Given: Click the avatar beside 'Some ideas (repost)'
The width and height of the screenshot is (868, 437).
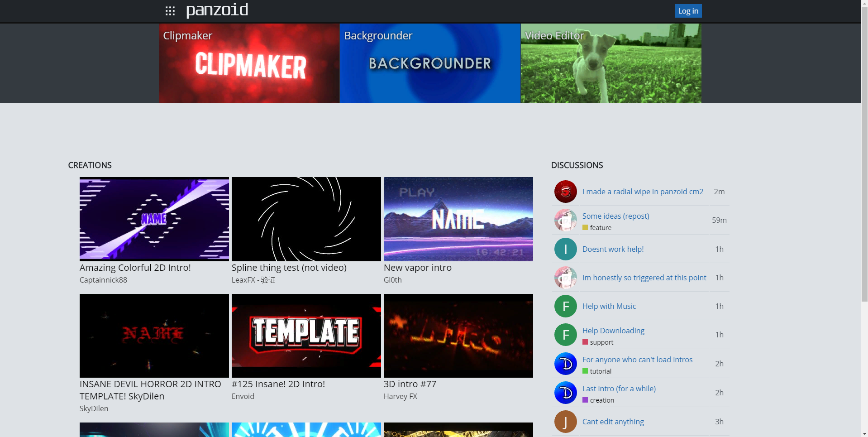Looking at the screenshot, I should click(565, 220).
